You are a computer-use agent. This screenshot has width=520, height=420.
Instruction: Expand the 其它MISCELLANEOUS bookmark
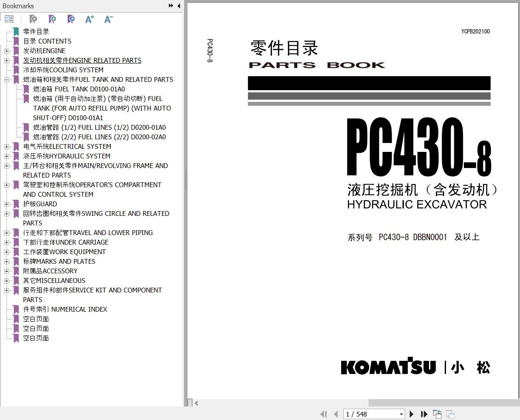tap(7, 281)
